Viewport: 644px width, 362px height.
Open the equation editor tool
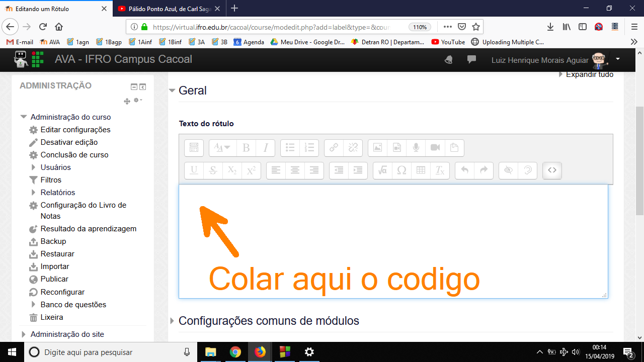[x=382, y=170]
